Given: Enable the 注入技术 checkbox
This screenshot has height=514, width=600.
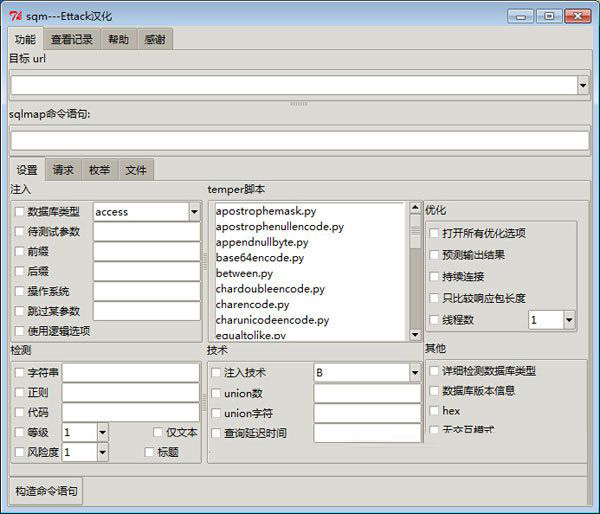Looking at the screenshot, I should [216, 373].
